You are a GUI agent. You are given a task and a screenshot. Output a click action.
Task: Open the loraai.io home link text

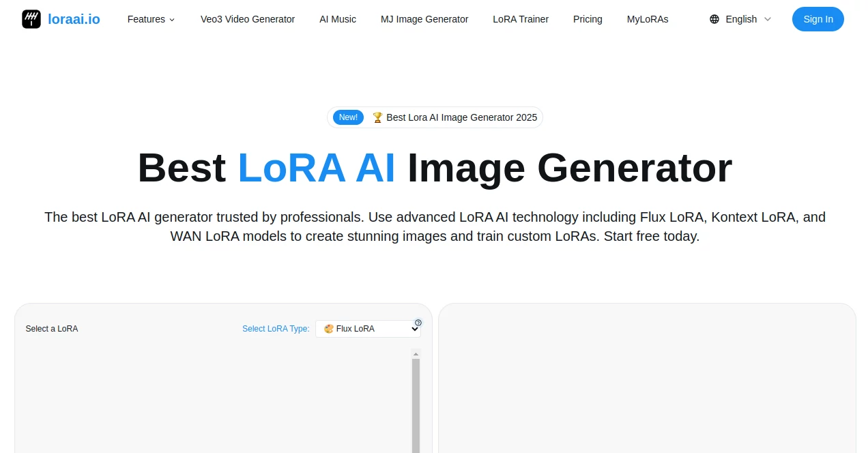pos(74,19)
